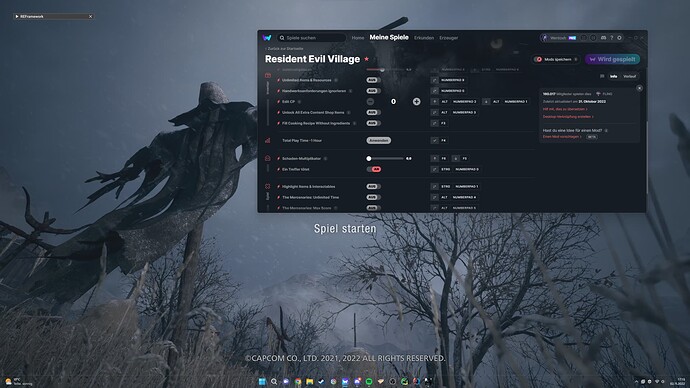Toggle Handwerksanforderungen ignorieren cheat

click(373, 91)
